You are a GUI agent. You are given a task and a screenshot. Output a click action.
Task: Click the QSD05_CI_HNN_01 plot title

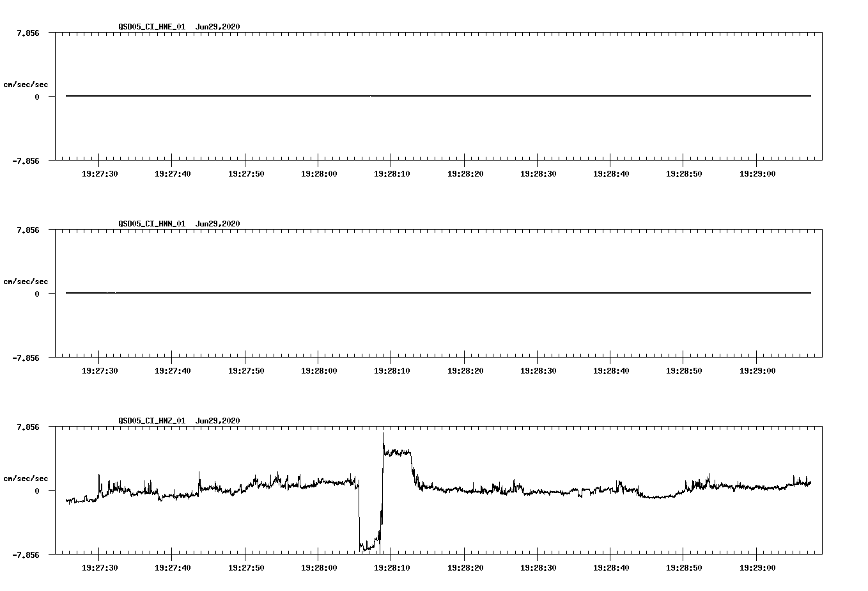pyautogui.click(x=152, y=224)
